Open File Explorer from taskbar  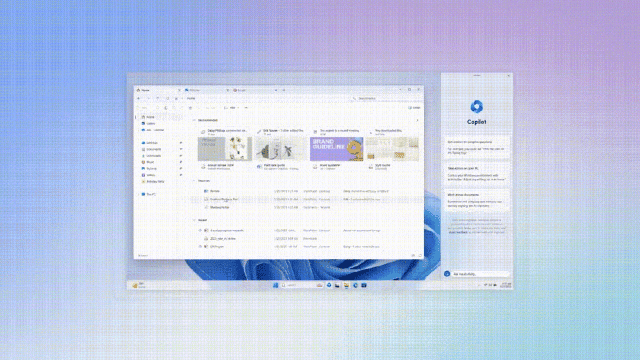[x=346, y=285]
